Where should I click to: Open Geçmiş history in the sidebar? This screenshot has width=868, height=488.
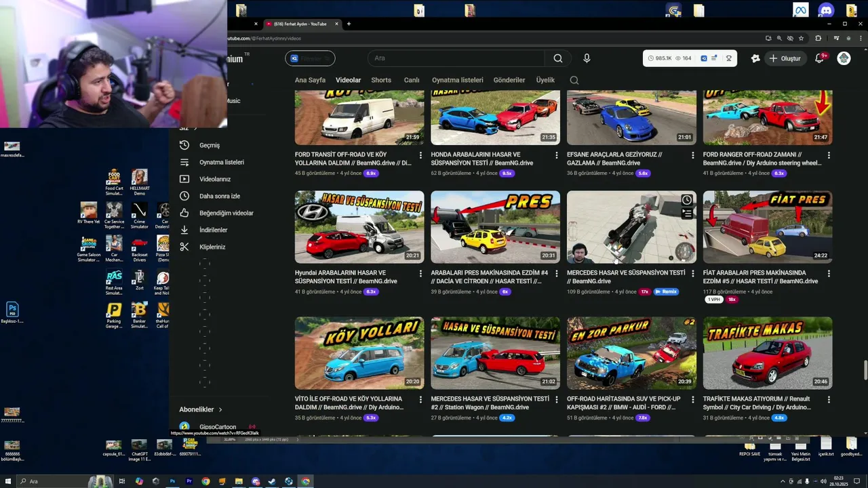tap(209, 145)
